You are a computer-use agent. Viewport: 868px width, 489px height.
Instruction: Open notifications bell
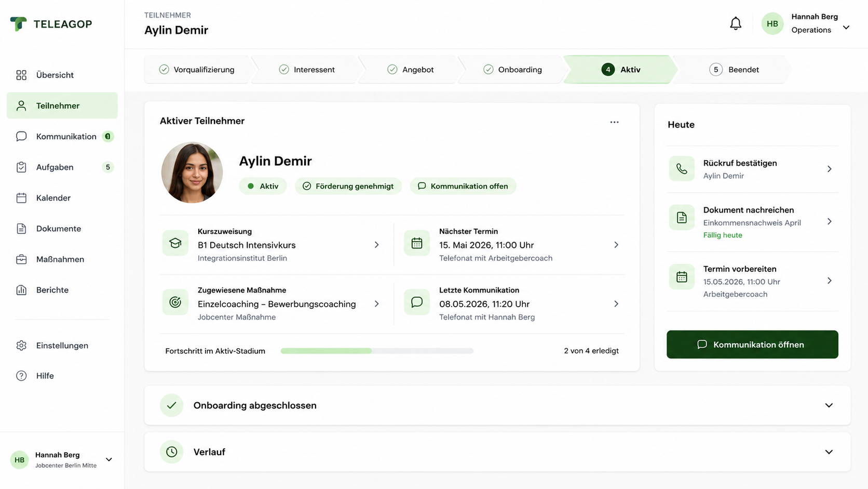coord(736,23)
